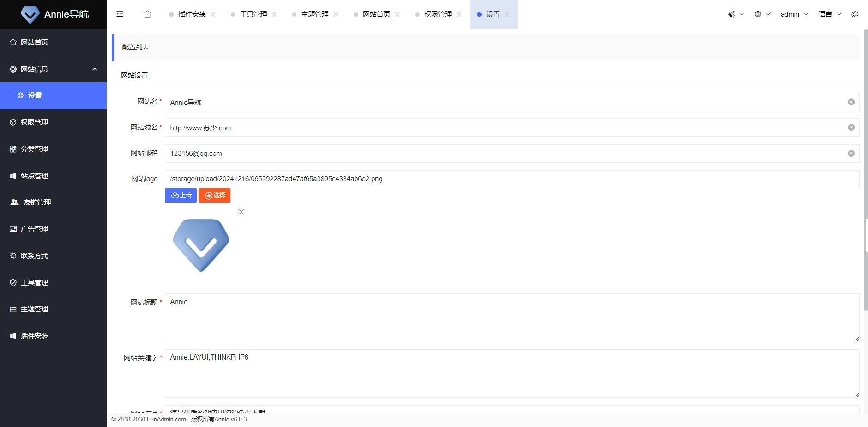Click the blue 上传 upload button
Viewport: 868px width, 427px height.
[181, 195]
